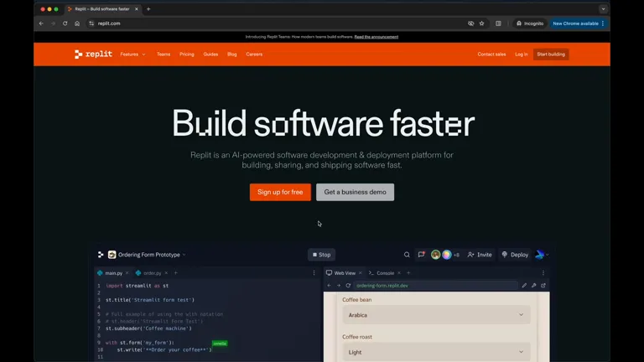Click Incognito indicator in Chrome toolbar
The height and width of the screenshot is (362, 644).
coord(530,23)
